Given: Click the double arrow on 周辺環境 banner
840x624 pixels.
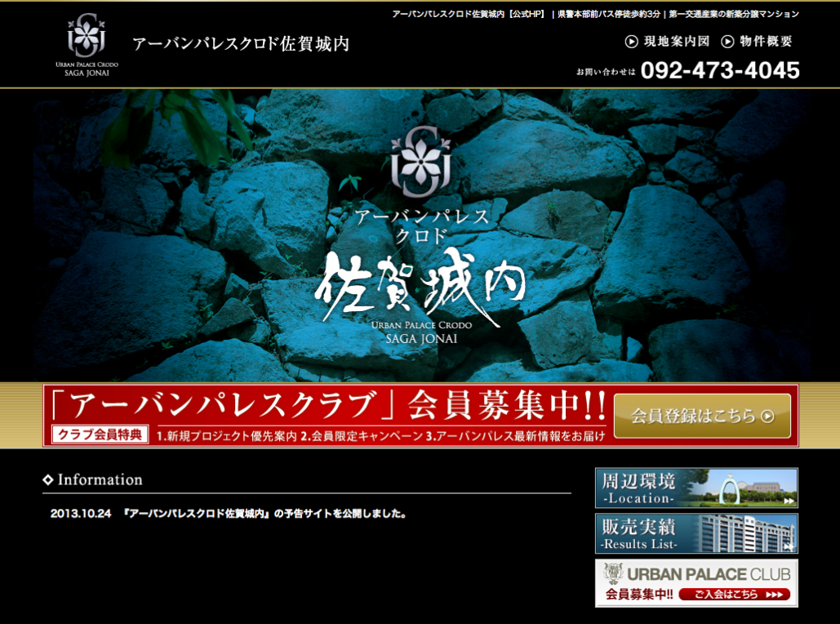Looking at the screenshot, I should click(x=789, y=501).
